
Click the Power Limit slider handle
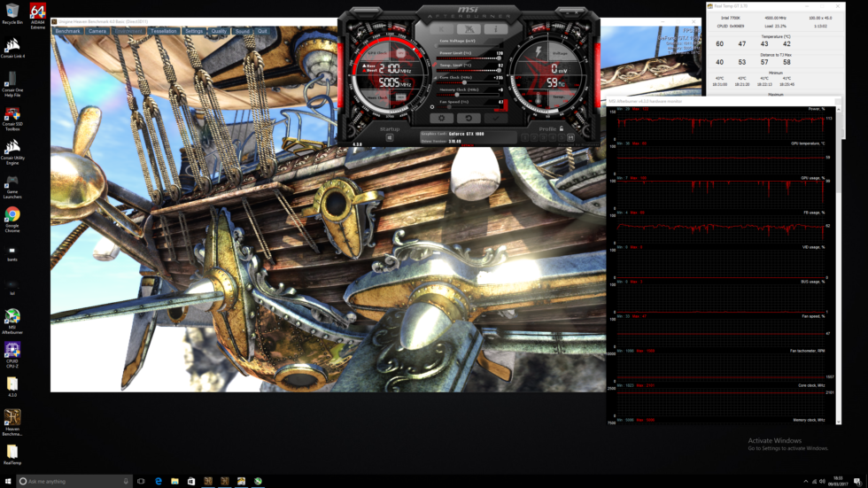click(x=499, y=58)
